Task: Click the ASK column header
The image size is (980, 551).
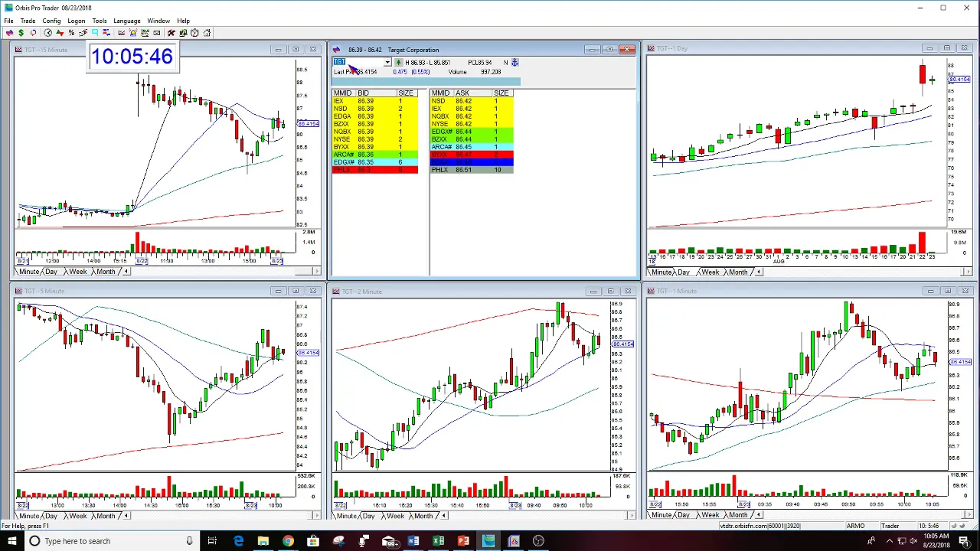Action: (x=472, y=93)
